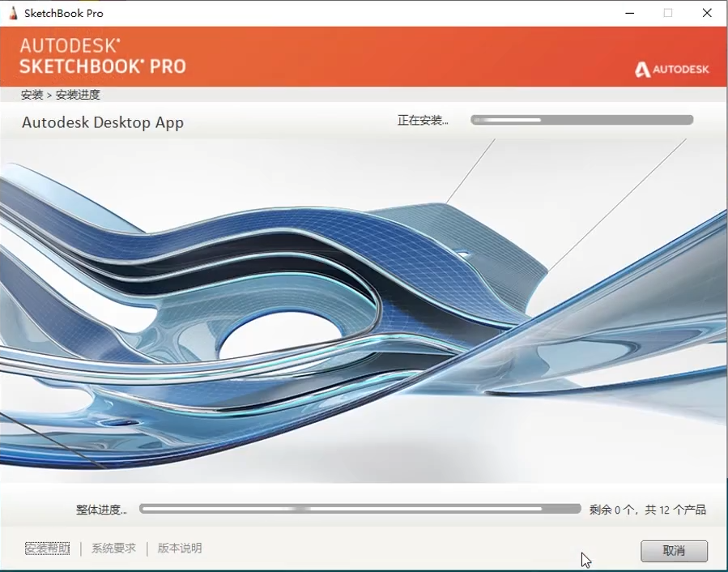The height and width of the screenshot is (572, 728).
Task: Open the 系统要求 system requirements link
Action: coord(113,549)
